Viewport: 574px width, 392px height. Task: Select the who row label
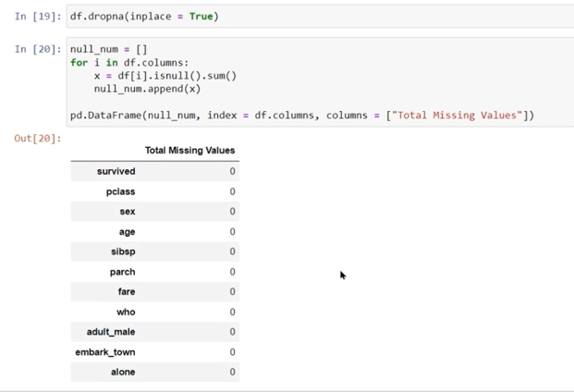126,312
